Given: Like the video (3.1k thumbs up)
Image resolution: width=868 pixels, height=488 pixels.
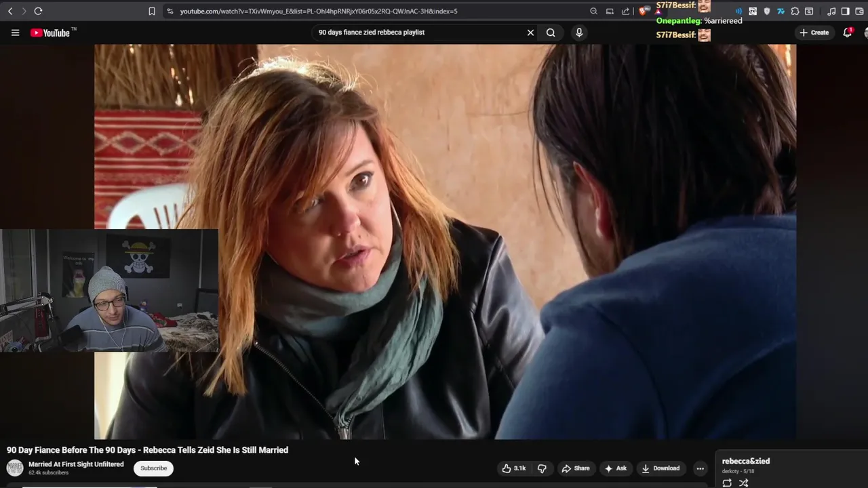Looking at the screenshot, I should (513, 468).
